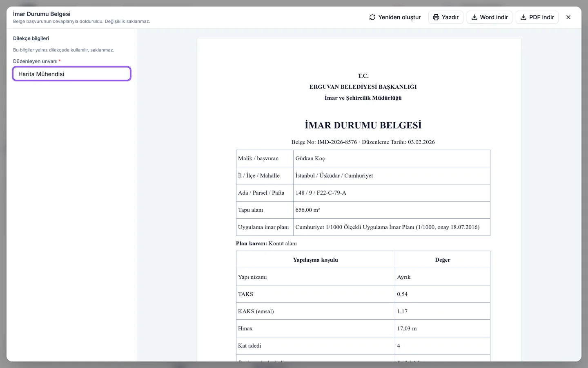Image resolution: width=588 pixels, height=368 pixels.
Task: Click the Kat adedi value 4
Action: 399,346
